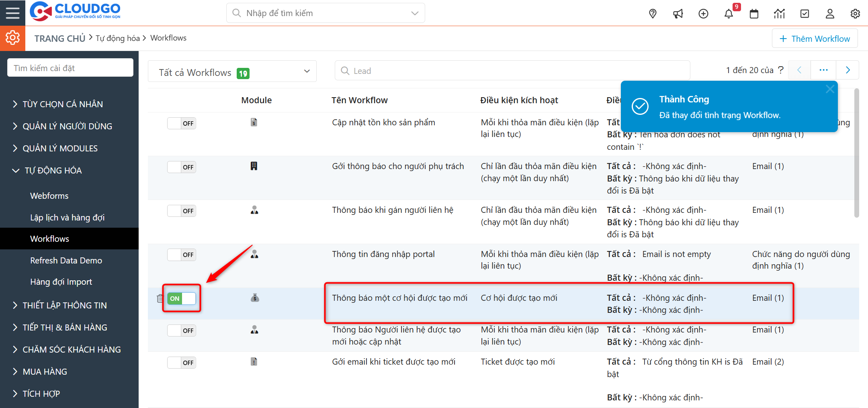Collapse the 'TỰ ĐỘNG HÓA' section
The height and width of the screenshot is (408, 868).
point(53,170)
